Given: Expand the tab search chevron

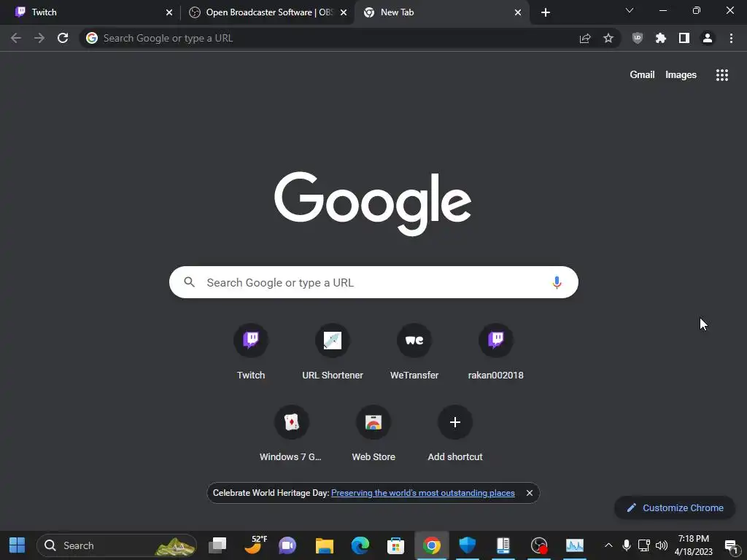Looking at the screenshot, I should [630, 10].
